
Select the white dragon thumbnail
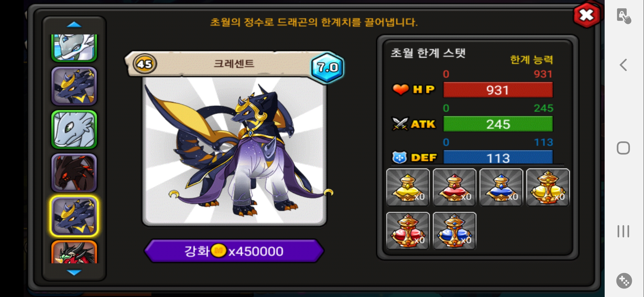pos(74,130)
